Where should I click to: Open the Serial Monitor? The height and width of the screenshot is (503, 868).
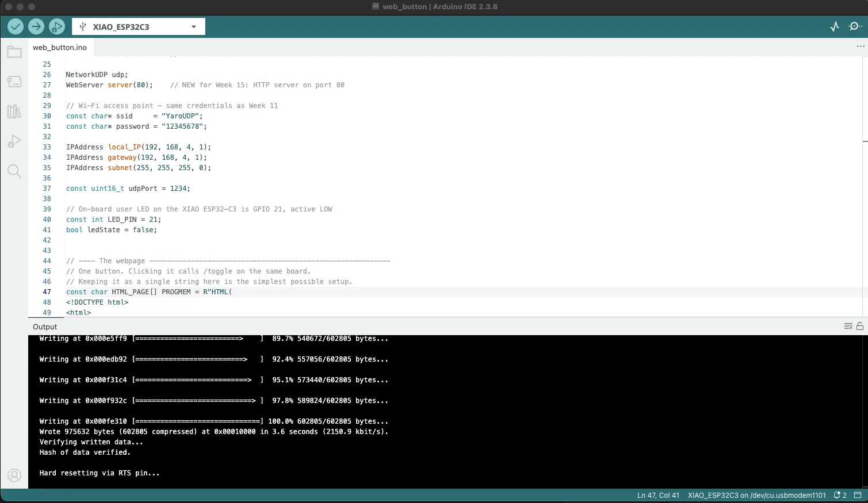[855, 26]
